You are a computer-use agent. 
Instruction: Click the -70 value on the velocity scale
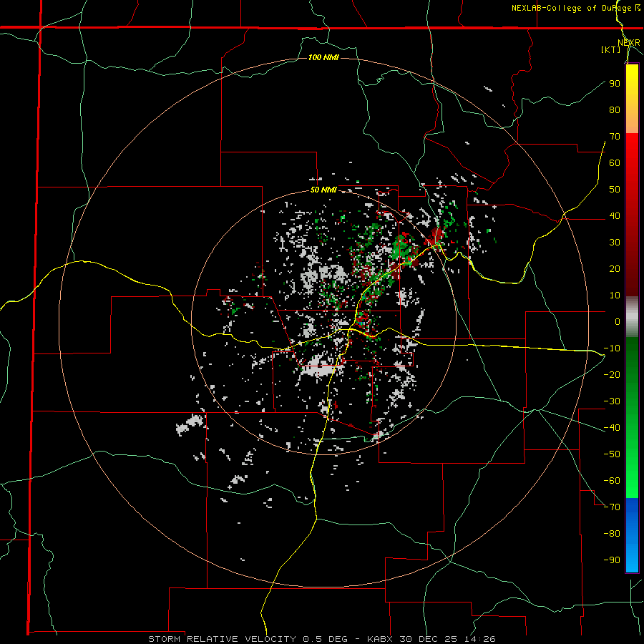[612, 507]
